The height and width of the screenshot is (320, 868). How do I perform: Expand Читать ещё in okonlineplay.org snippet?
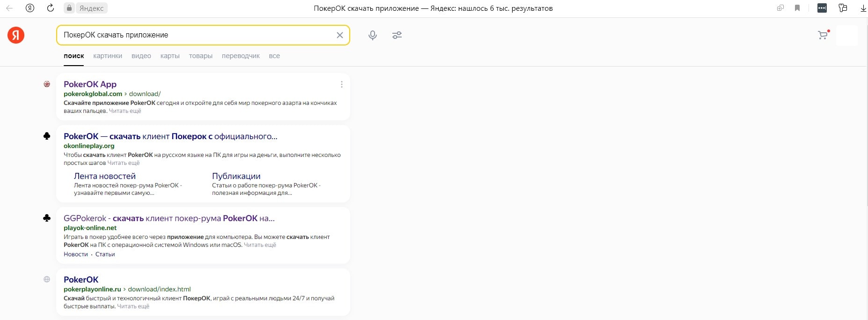[x=124, y=163]
